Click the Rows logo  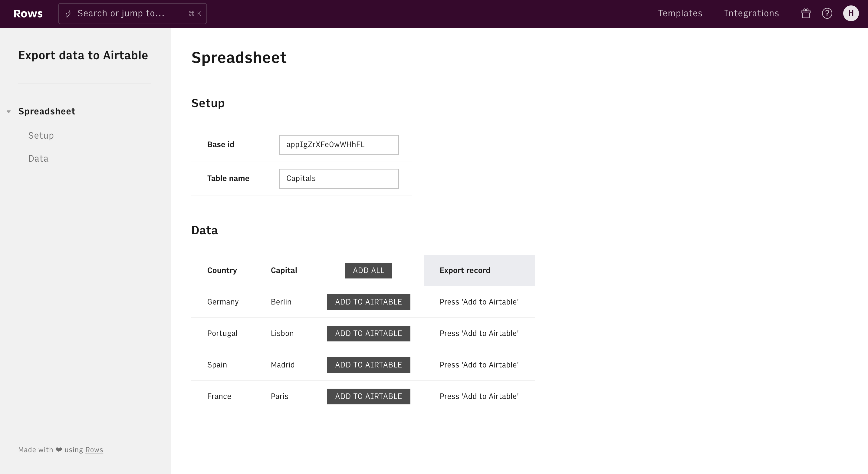click(x=28, y=14)
